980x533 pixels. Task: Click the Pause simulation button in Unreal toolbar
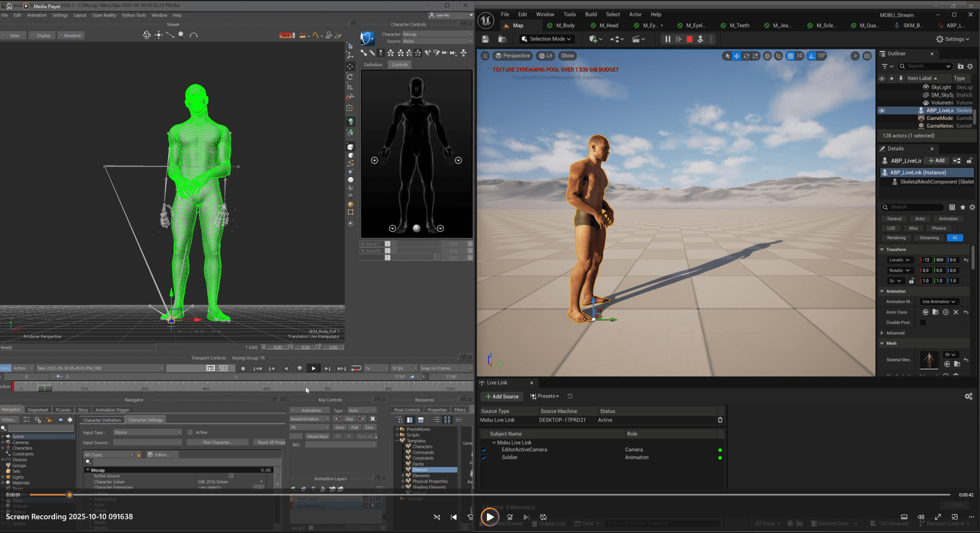(x=667, y=39)
